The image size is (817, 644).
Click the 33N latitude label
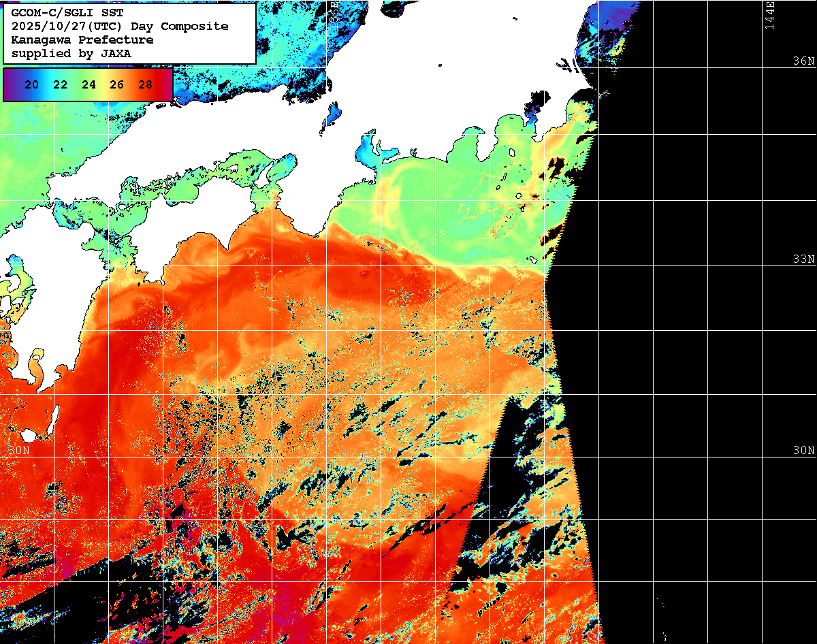tap(803, 259)
